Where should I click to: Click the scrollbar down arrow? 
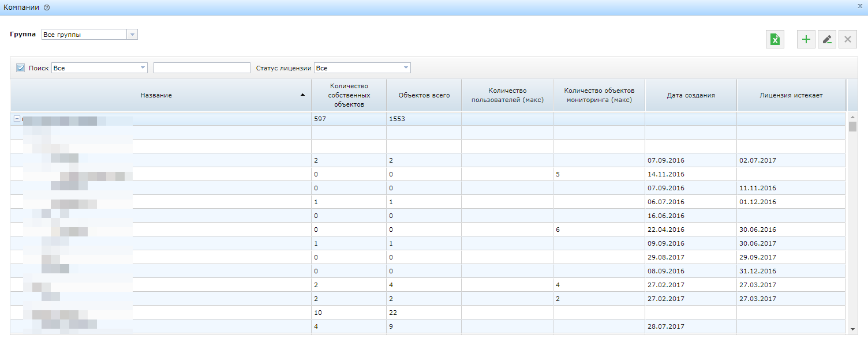click(x=852, y=329)
